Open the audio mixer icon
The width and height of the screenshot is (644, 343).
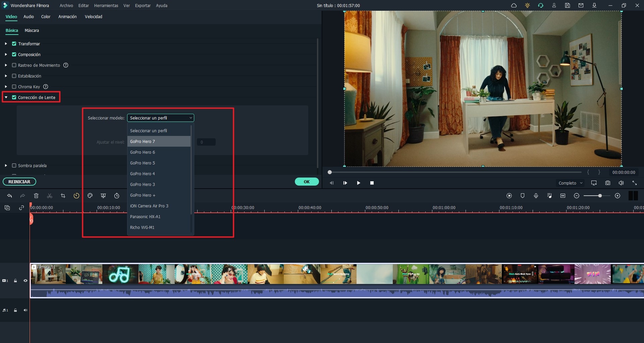click(549, 196)
